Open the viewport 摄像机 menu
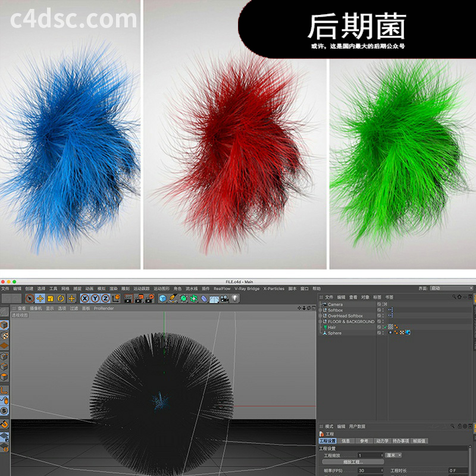 pyautogui.click(x=36, y=308)
